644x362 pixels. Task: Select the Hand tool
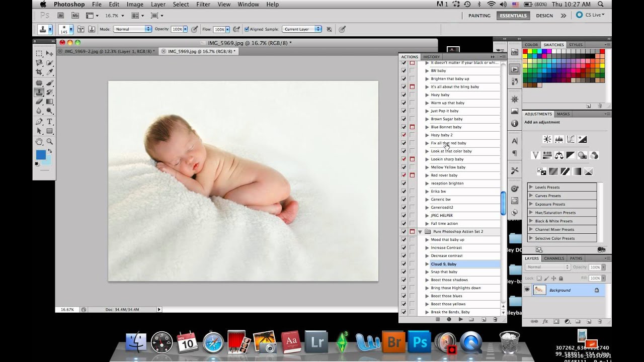click(x=39, y=142)
